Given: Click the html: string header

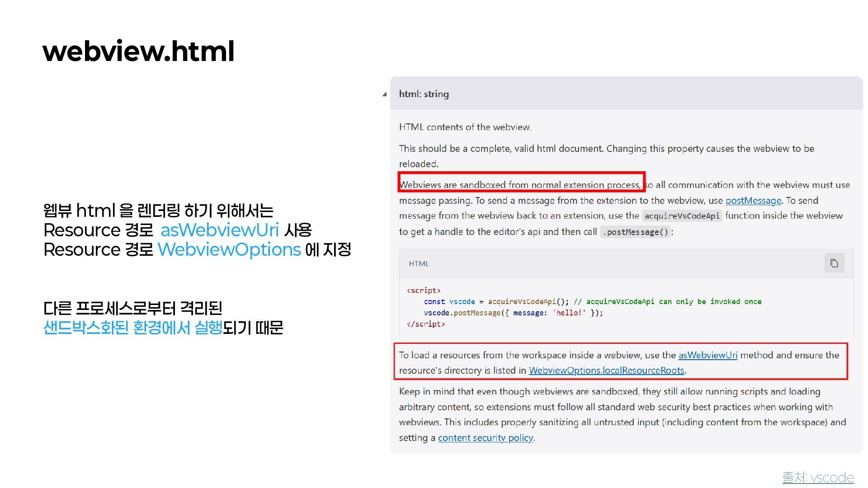Looking at the screenshot, I should click(x=424, y=94).
